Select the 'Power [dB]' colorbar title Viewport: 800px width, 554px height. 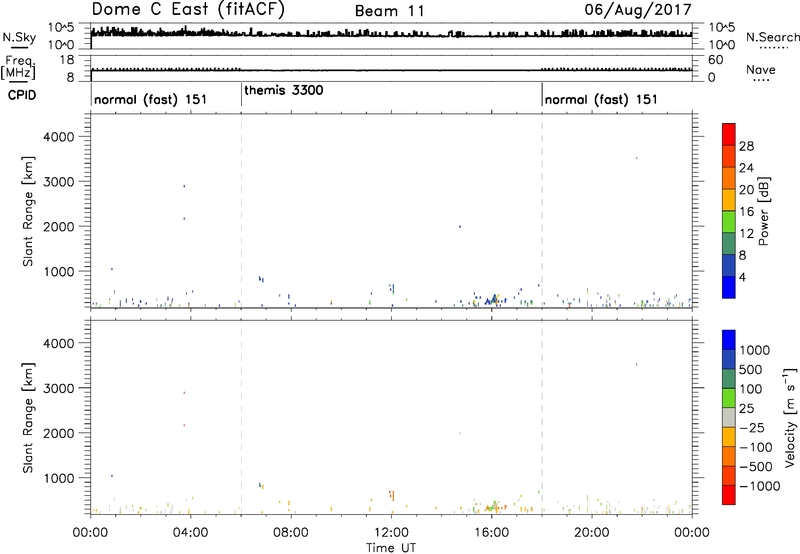[x=764, y=211]
